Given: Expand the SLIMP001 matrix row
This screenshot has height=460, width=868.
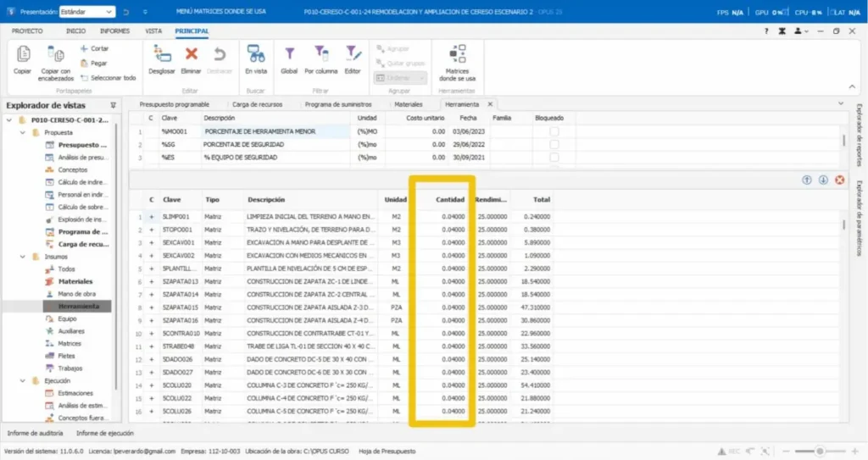Looking at the screenshot, I should click(x=151, y=217).
